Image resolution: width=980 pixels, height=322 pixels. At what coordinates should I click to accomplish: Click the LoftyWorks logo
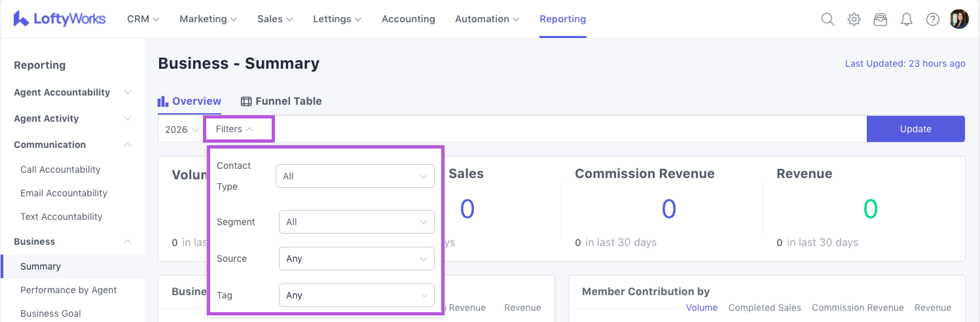59,19
